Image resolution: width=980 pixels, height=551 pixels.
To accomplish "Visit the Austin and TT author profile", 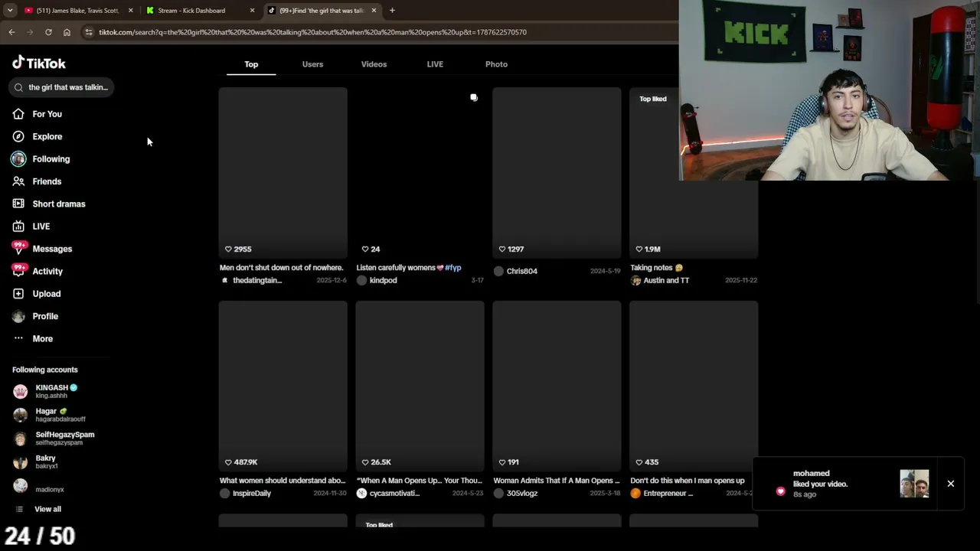I will coord(666,280).
